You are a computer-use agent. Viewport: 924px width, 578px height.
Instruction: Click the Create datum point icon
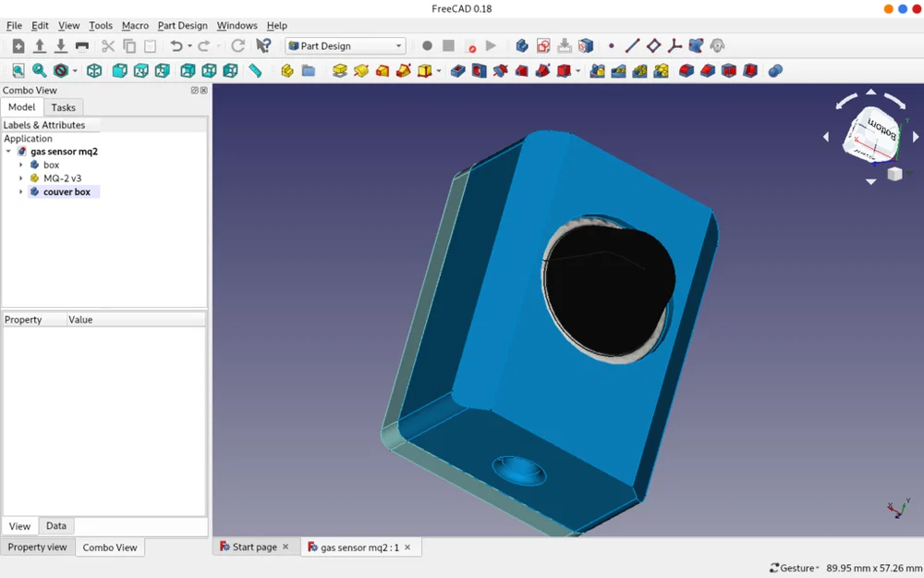(611, 46)
